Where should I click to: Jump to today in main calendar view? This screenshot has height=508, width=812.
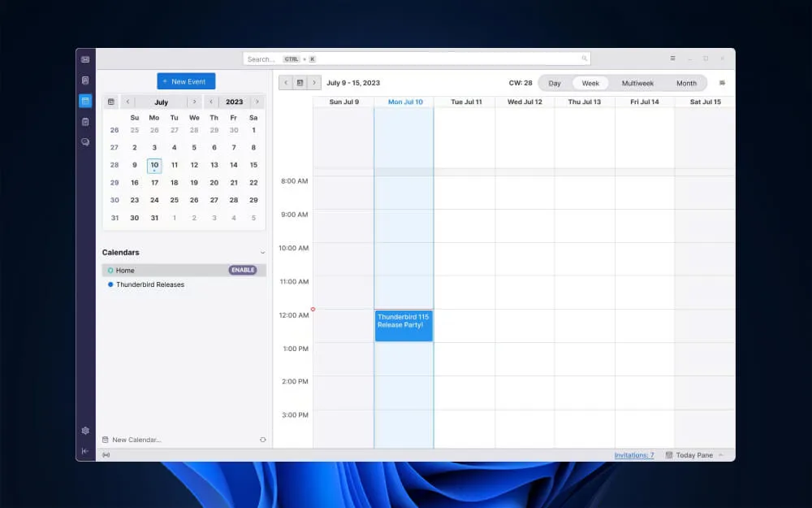coord(300,83)
